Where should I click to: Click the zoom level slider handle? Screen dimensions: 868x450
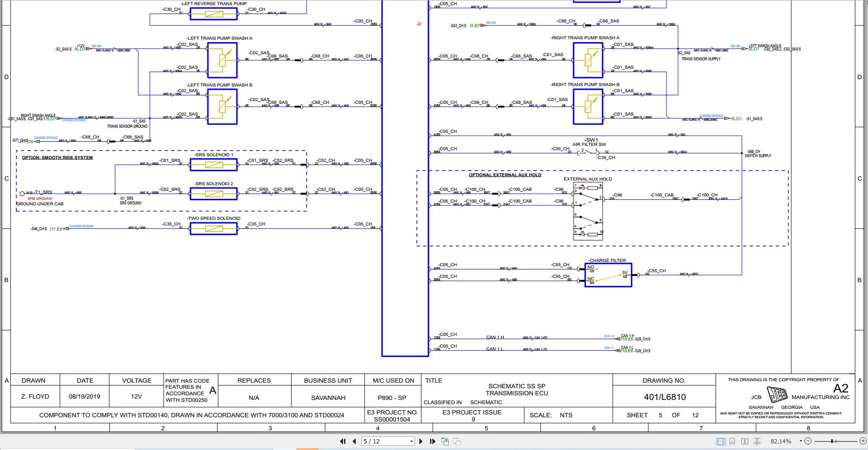pos(832,441)
